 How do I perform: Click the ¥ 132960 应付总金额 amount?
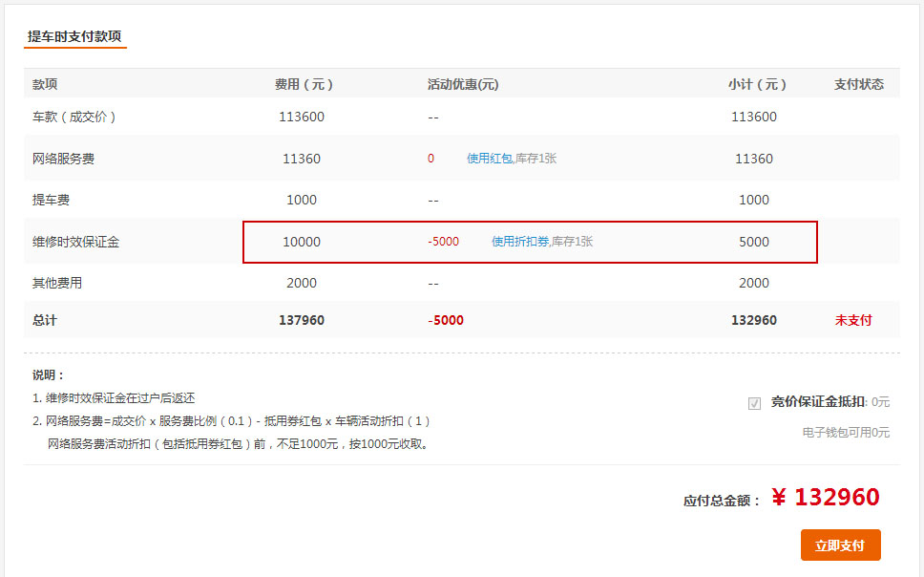[x=825, y=498]
